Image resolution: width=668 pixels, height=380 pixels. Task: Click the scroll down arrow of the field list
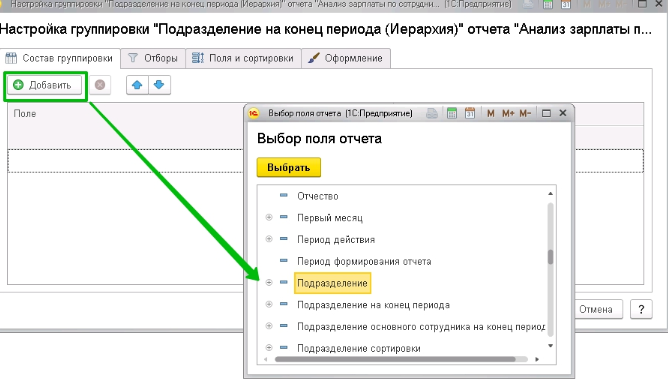(550, 345)
